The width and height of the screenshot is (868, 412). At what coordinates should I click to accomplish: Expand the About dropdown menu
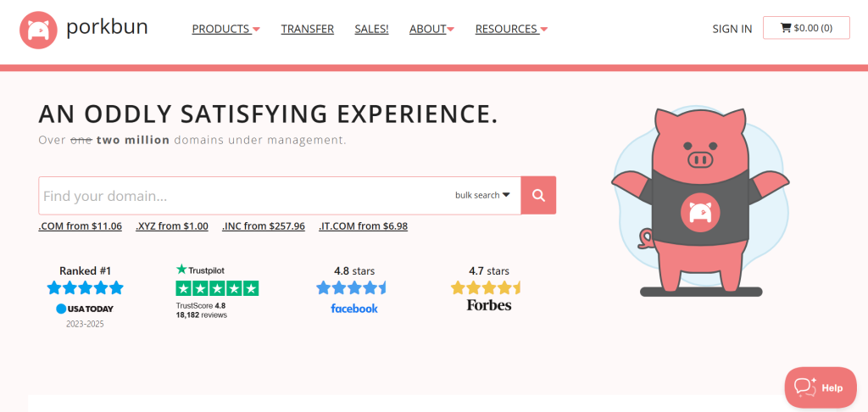431,29
